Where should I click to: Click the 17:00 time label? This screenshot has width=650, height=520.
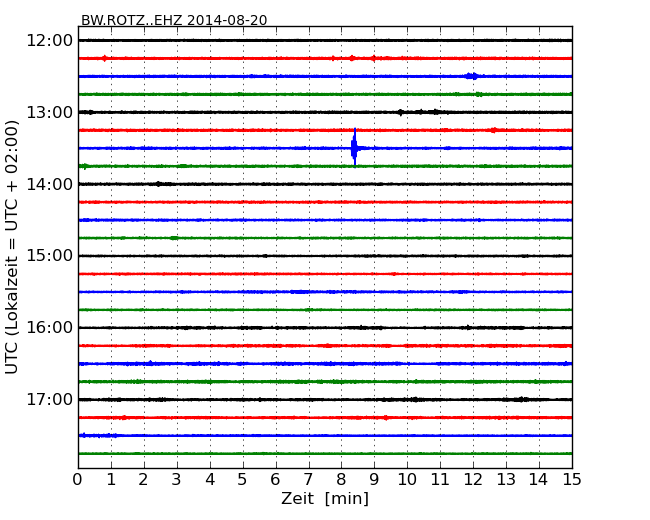49,400
